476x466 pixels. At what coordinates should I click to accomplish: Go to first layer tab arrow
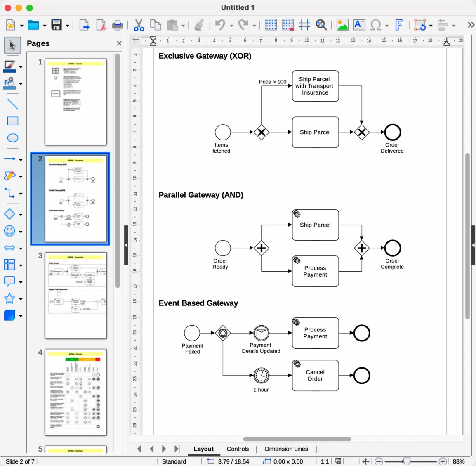(139, 449)
